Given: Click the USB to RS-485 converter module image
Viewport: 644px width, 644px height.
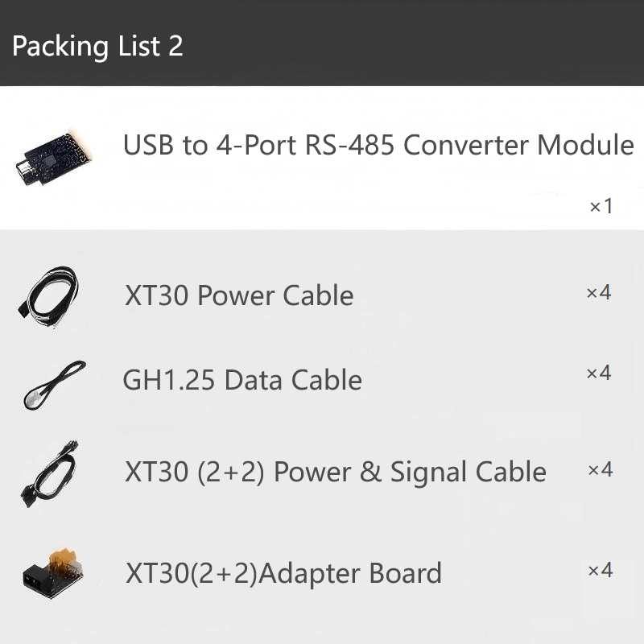Looking at the screenshot, I should point(54,156).
